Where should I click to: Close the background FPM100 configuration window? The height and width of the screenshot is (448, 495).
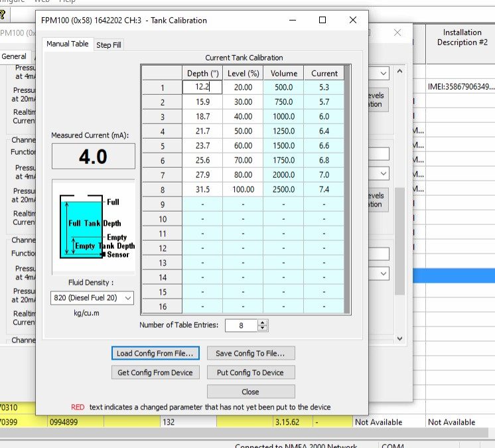[x=397, y=33]
